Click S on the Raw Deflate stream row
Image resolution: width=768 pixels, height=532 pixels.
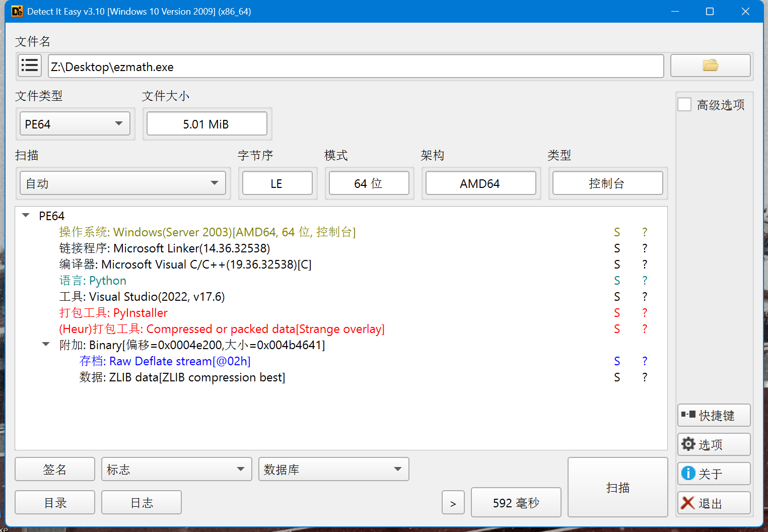pyautogui.click(x=617, y=361)
